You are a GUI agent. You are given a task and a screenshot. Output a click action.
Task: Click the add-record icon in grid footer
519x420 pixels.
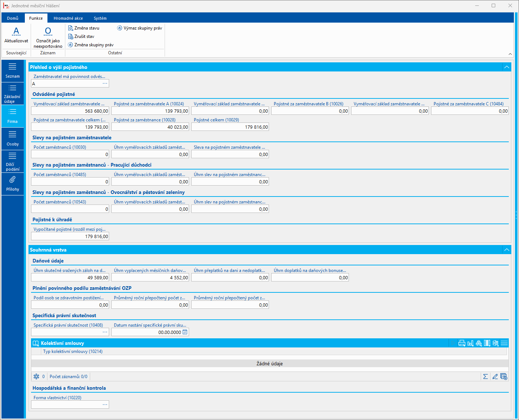click(504, 377)
